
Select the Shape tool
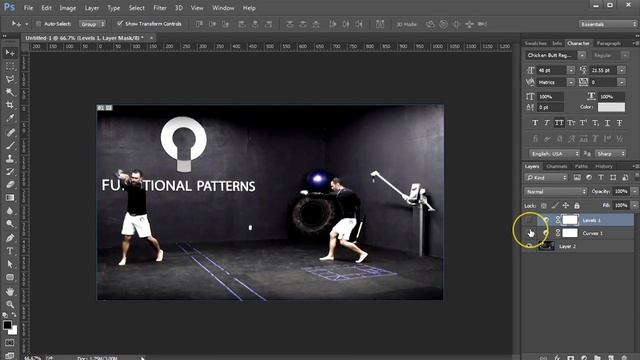point(10,277)
